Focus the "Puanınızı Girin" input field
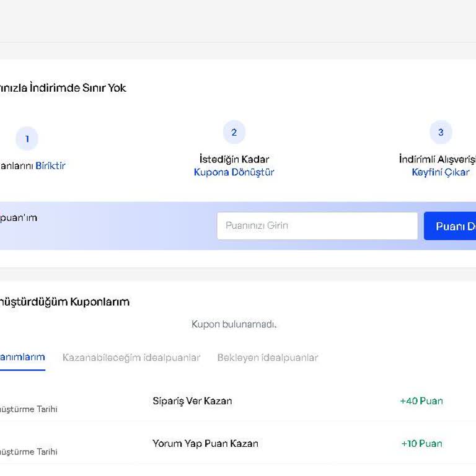Screen dimensions: 476x476 click(x=317, y=226)
